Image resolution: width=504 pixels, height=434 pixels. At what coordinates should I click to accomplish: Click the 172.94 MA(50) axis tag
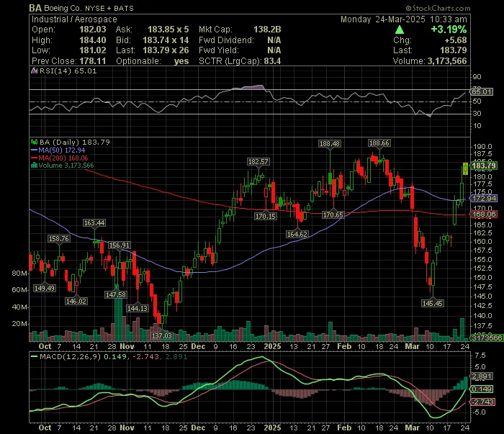(484, 199)
